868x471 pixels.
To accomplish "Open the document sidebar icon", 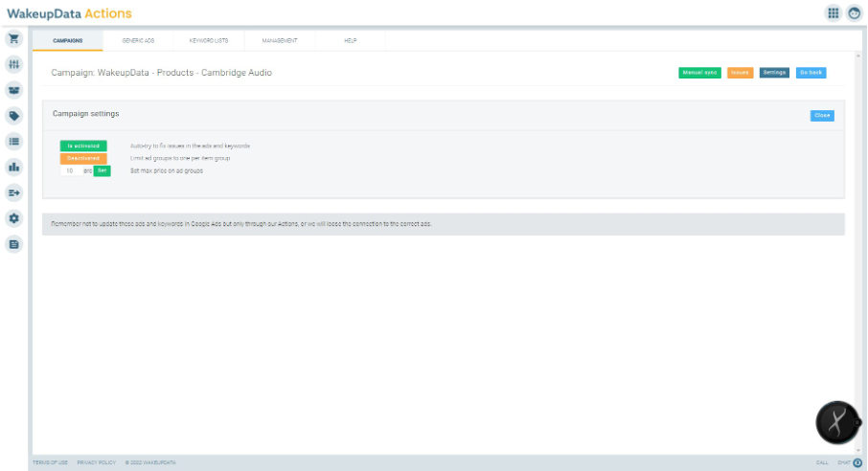I will [13, 244].
